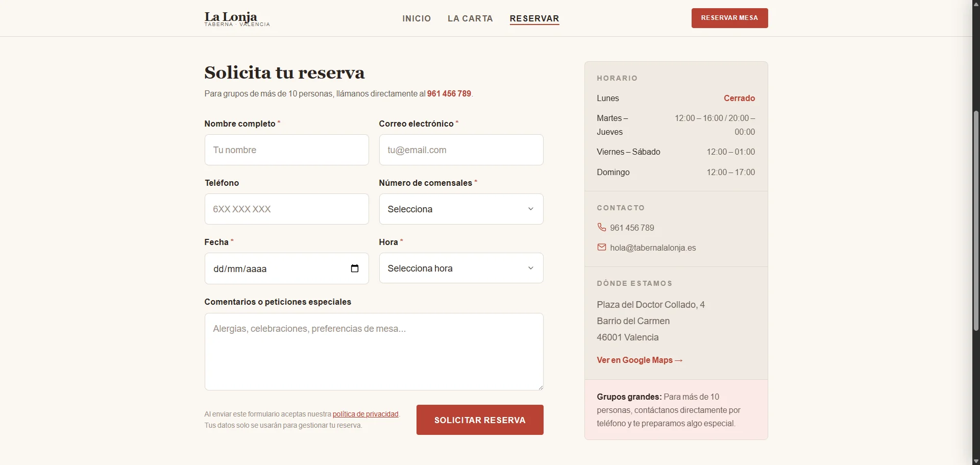The width and height of the screenshot is (980, 465).
Task: Click the textarea resize handle
Action: pos(540,387)
